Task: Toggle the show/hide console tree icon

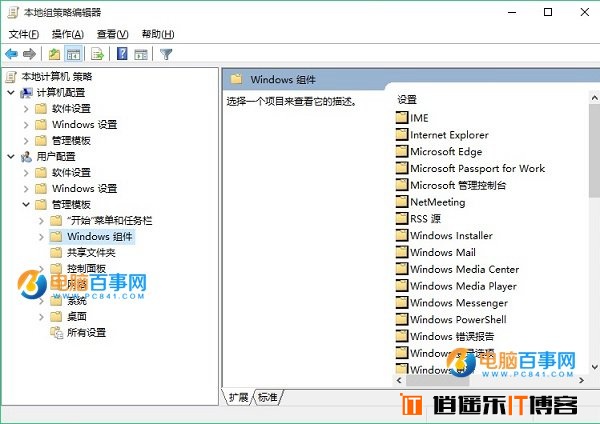Action: [x=73, y=54]
